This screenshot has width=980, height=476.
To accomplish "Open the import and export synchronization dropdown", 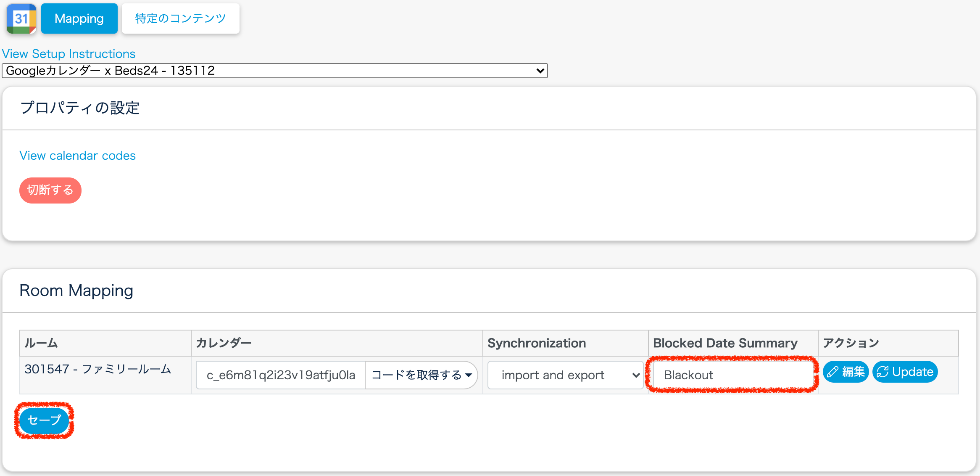I will pos(565,375).
